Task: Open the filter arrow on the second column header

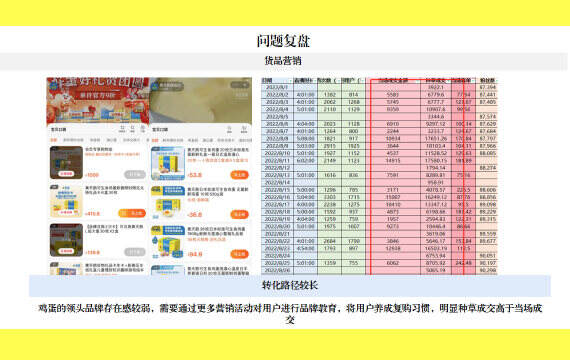Action: 315,81
